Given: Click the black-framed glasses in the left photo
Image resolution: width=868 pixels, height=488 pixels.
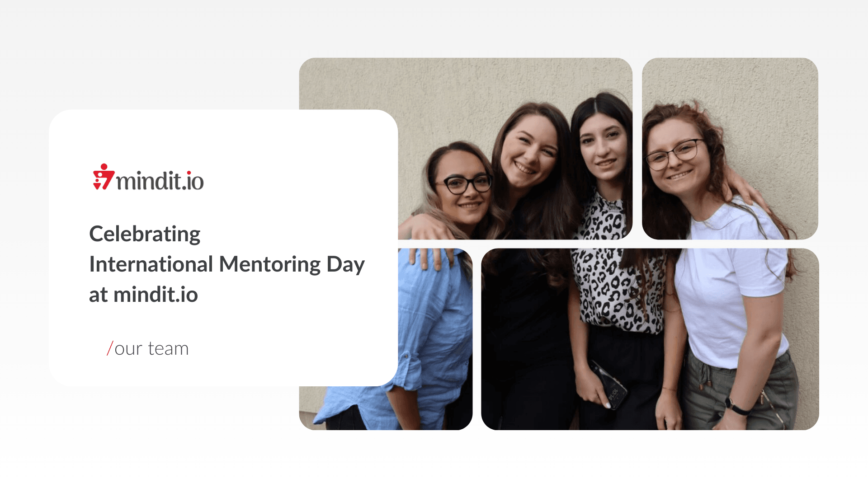Looking at the screenshot, I should click(x=463, y=184).
